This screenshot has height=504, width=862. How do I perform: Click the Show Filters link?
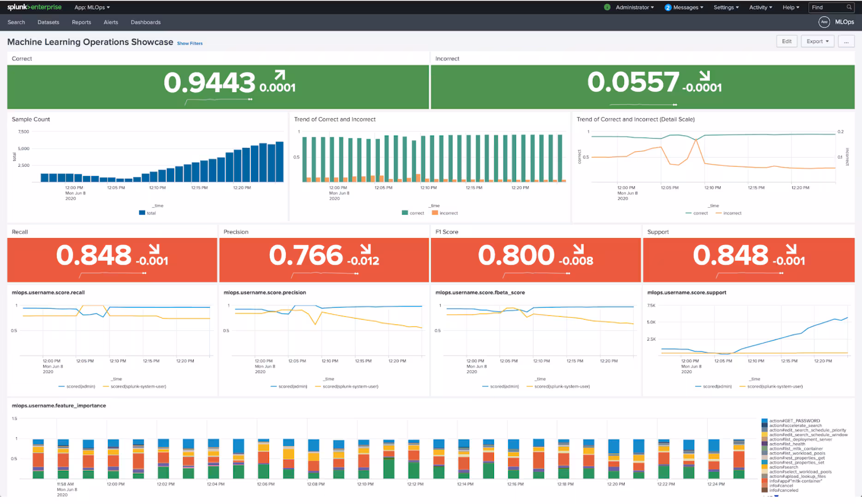pos(189,43)
